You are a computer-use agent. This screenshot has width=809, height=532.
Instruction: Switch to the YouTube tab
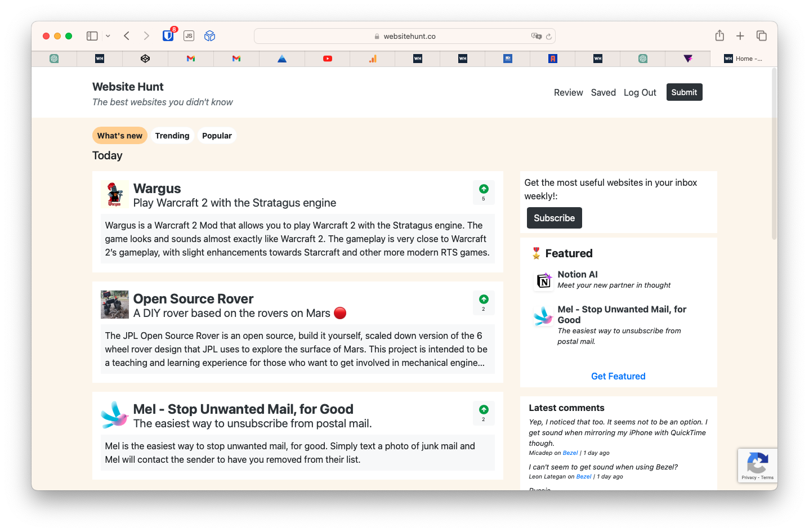point(328,59)
